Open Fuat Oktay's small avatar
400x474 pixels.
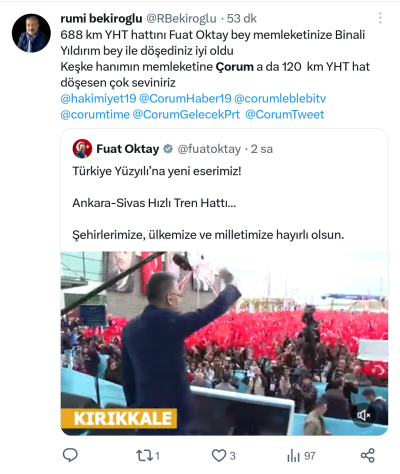82,149
